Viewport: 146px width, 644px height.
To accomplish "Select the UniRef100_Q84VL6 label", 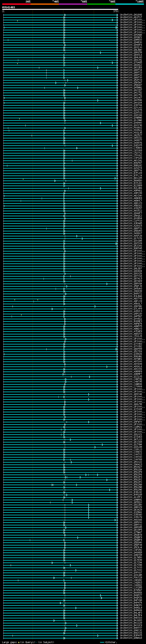I will (x=131, y=55).
